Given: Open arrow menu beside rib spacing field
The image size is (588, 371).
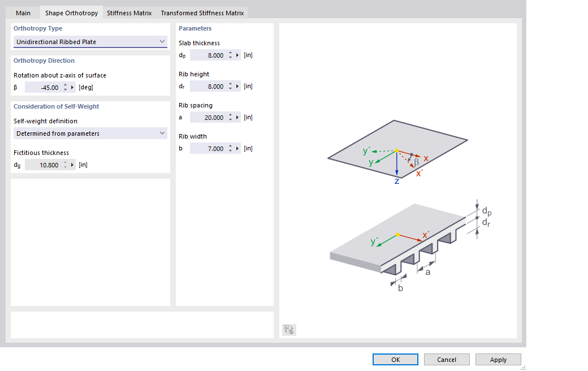Looking at the screenshot, I should [x=237, y=118].
